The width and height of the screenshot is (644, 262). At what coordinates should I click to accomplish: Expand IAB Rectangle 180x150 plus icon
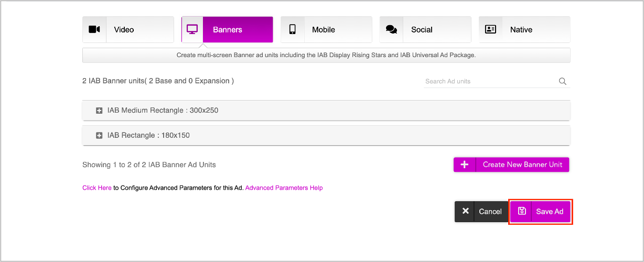(99, 135)
